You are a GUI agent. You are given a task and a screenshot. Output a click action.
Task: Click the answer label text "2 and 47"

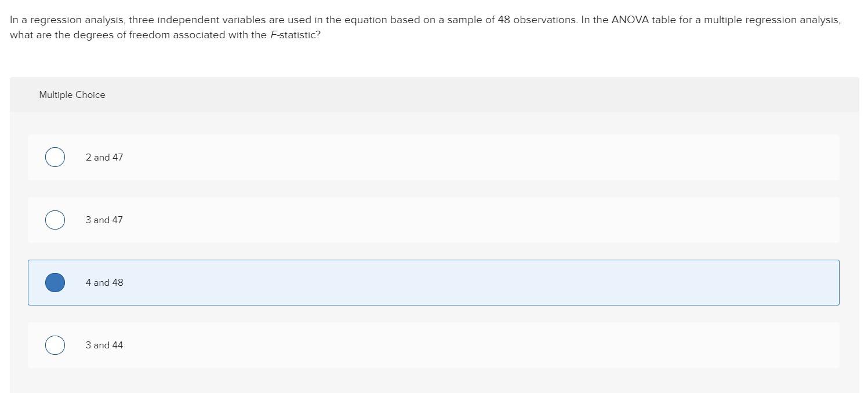[104, 157]
